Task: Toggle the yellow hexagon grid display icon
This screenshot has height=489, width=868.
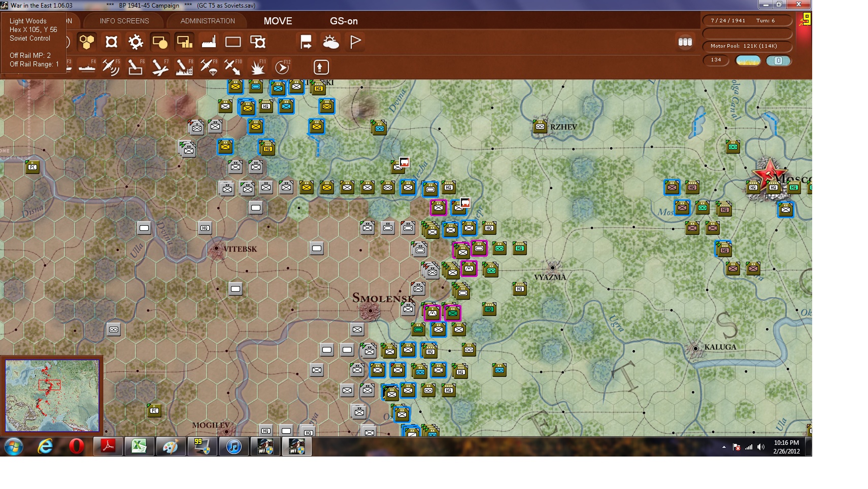Action: point(87,42)
